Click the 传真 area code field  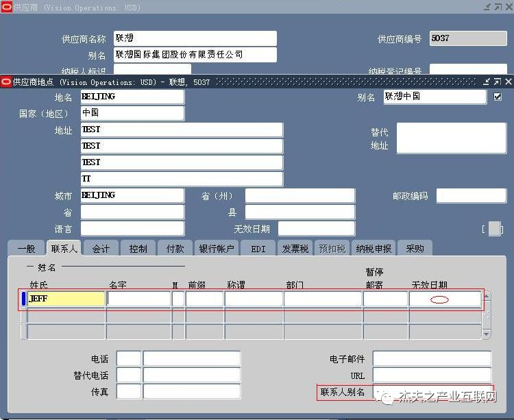point(129,391)
